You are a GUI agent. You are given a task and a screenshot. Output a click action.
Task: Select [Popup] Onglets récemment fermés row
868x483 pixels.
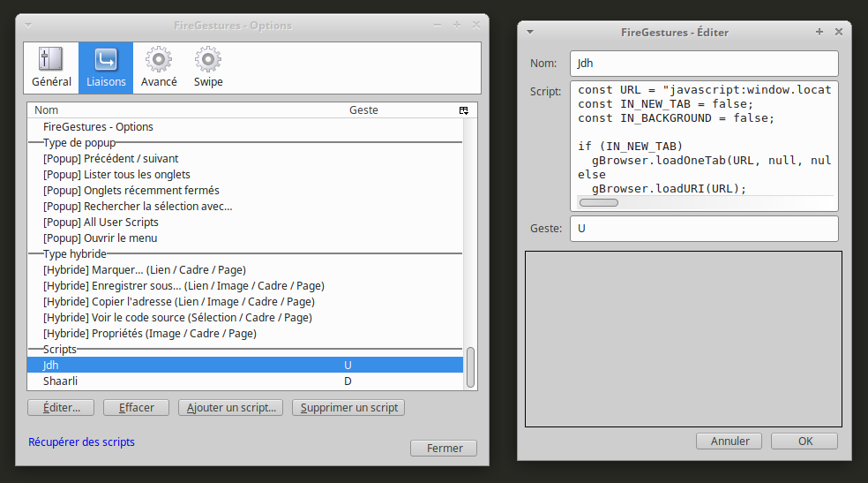coord(245,191)
